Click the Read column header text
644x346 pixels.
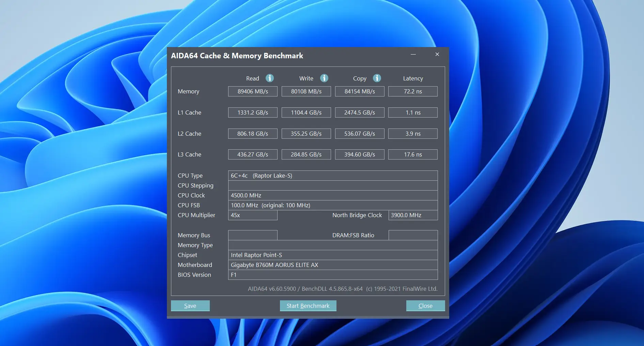click(x=253, y=78)
